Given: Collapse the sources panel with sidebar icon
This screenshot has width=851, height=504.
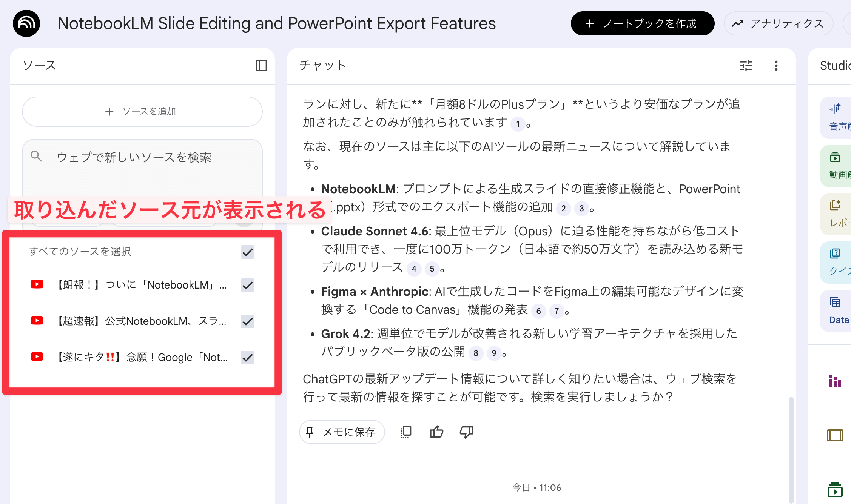Looking at the screenshot, I should [261, 66].
